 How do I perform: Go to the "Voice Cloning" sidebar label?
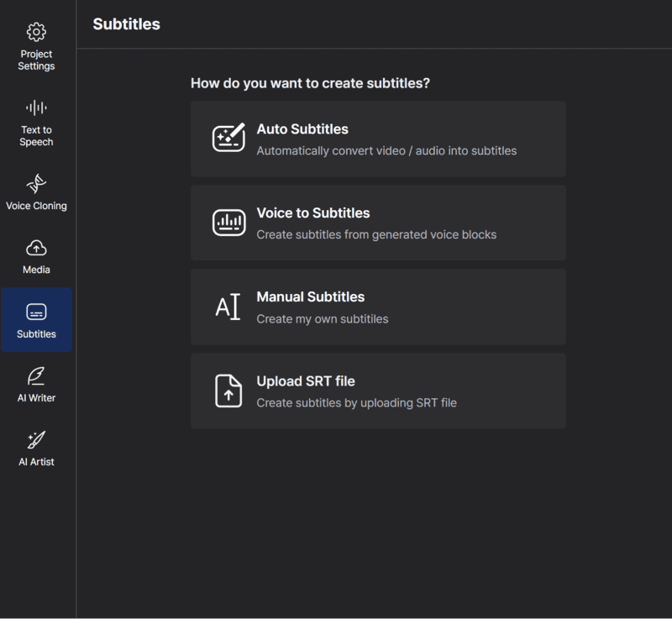[36, 206]
